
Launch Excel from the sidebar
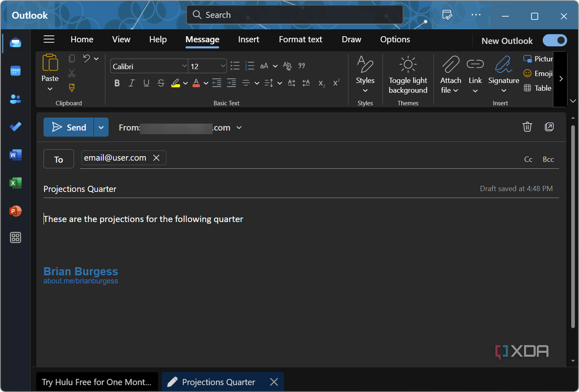click(16, 183)
